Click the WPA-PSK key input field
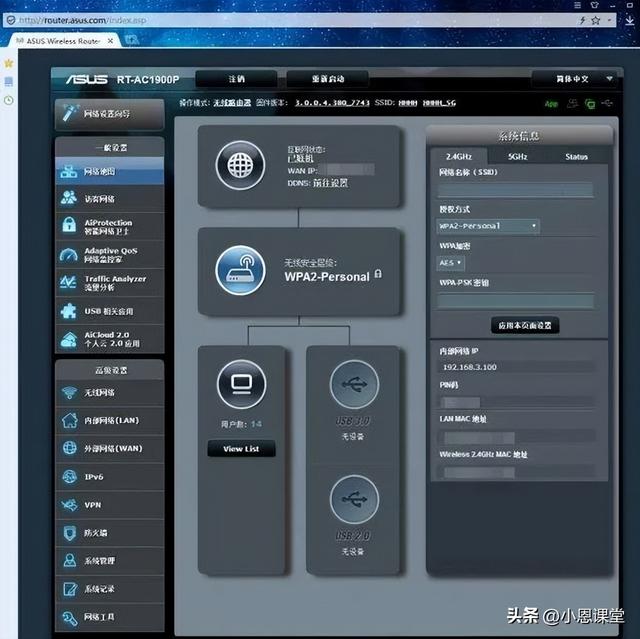The height and width of the screenshot is (639, 640). (x=516, y=301)
